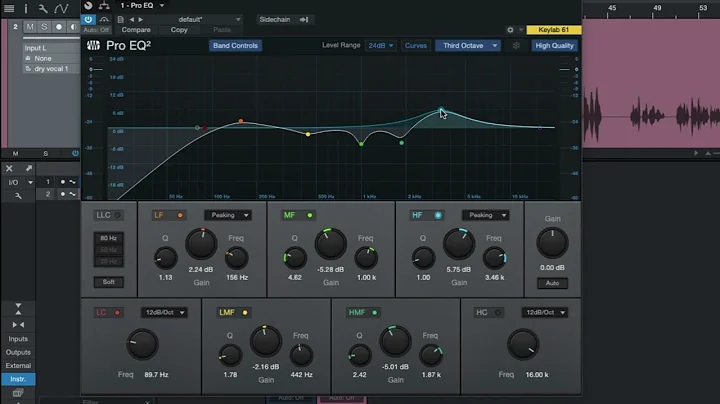720x404 pixels.
Task: Click the Copy button
Action: (x=179, y=29)
